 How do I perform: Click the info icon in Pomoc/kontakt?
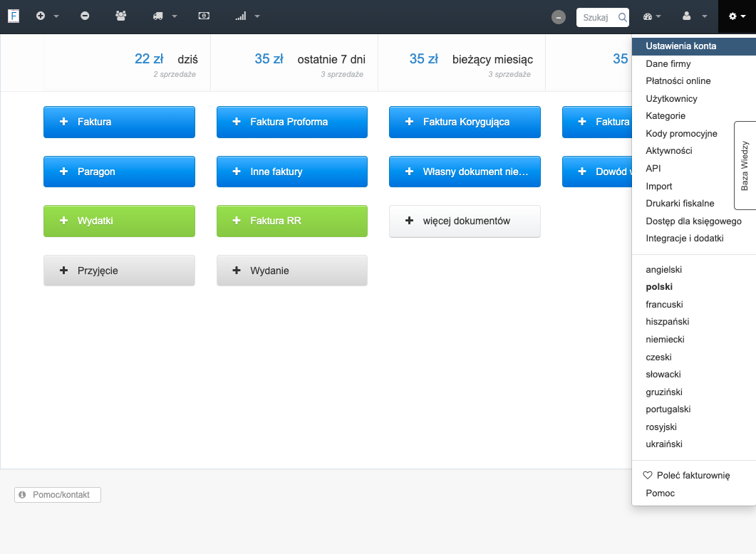tap(22, 495)
